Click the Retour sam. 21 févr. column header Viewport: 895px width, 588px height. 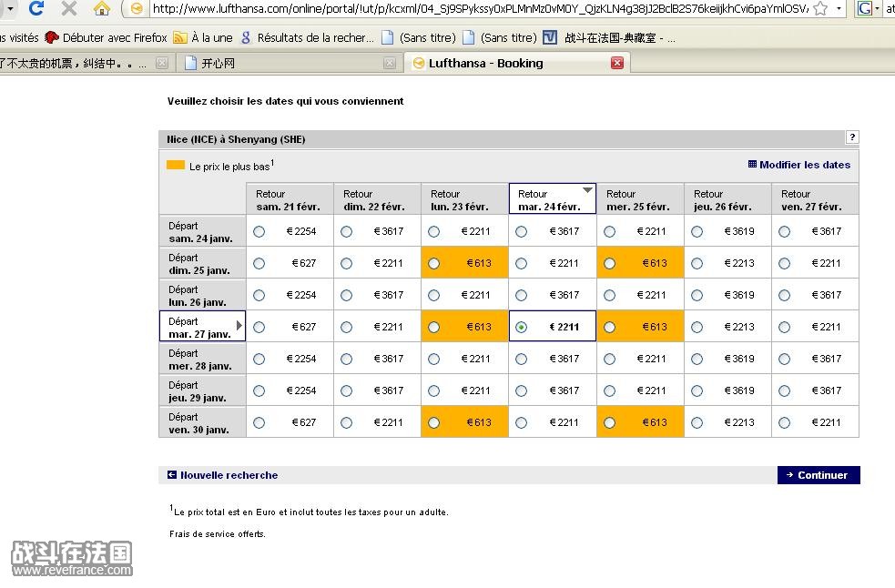[290, 199]
